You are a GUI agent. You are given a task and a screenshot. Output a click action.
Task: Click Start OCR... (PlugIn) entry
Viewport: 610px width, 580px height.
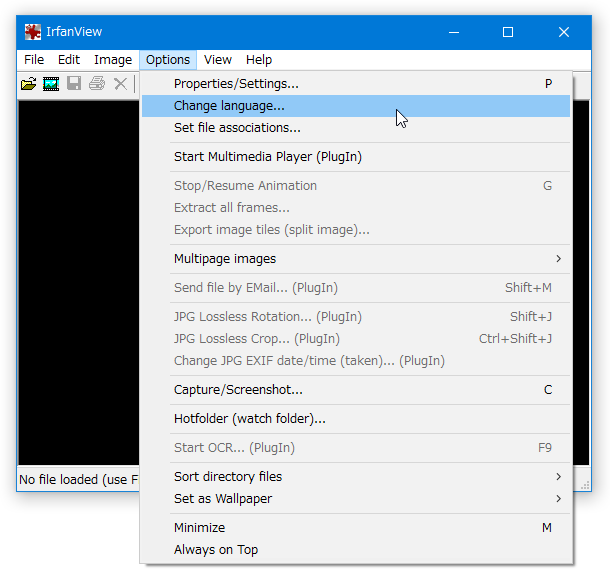point(356,448)
